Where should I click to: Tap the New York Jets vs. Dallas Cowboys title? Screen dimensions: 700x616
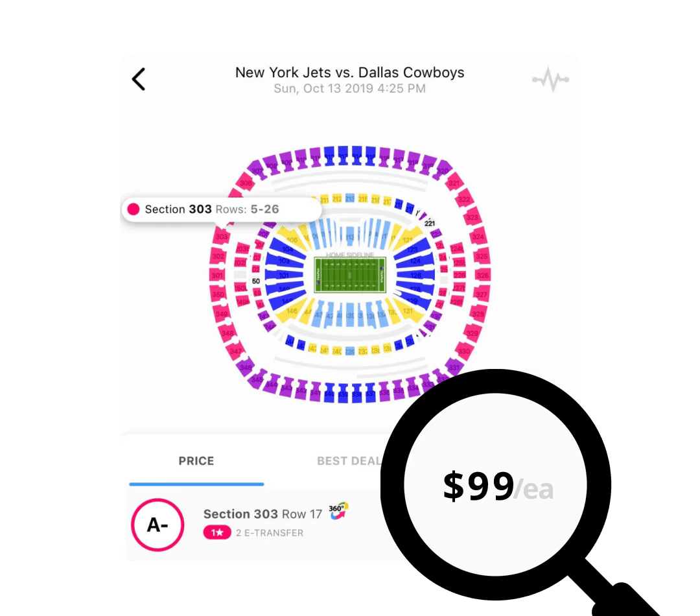(349, 73)
